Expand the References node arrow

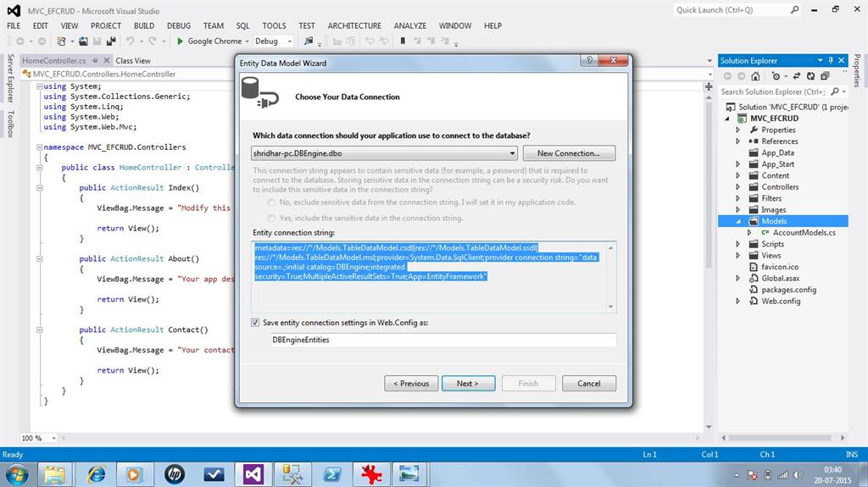738,141
